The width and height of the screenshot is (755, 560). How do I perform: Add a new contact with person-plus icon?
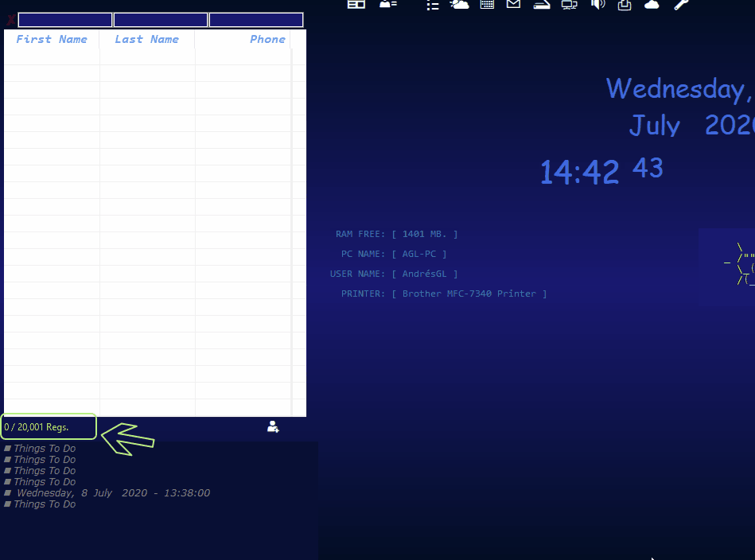click(273, 426)
